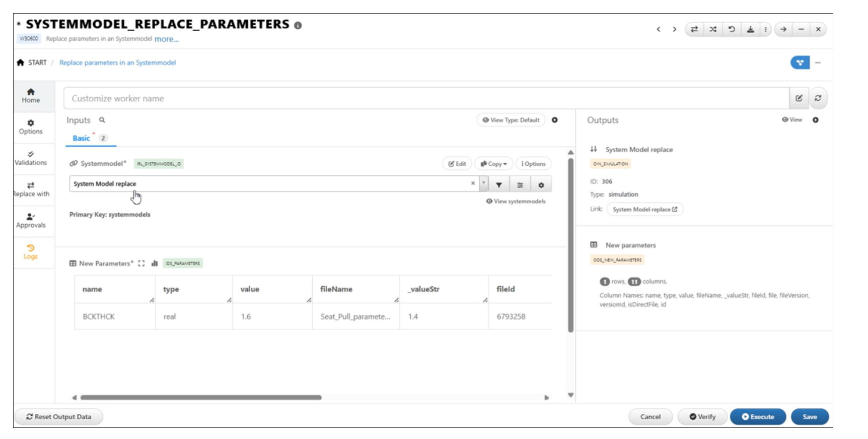The width and height of the screenshot is (868, 439).
Task: Click the refresh icon beside worker name
Action: 818,98
